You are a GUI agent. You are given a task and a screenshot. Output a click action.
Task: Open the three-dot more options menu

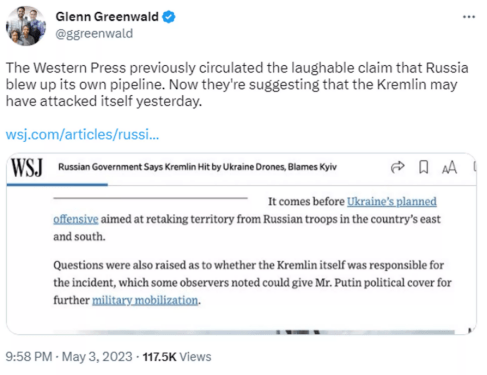click(469, 17)
